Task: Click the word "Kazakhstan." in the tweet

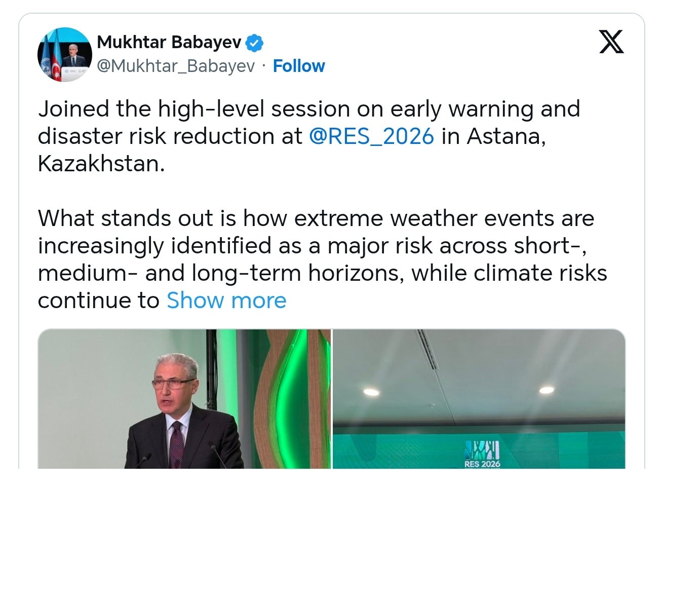Action: click(101, 164)
